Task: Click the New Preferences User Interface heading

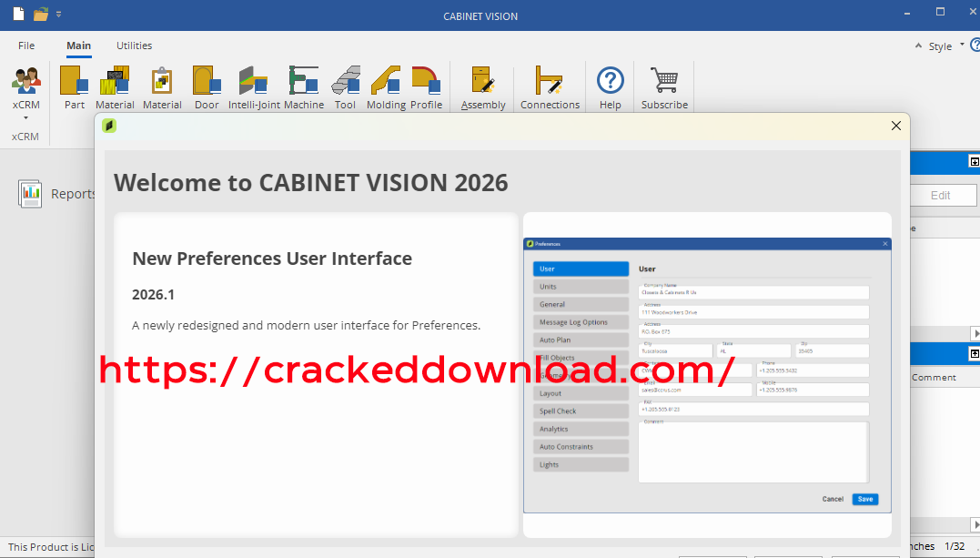Action: (x=272, y=259)
